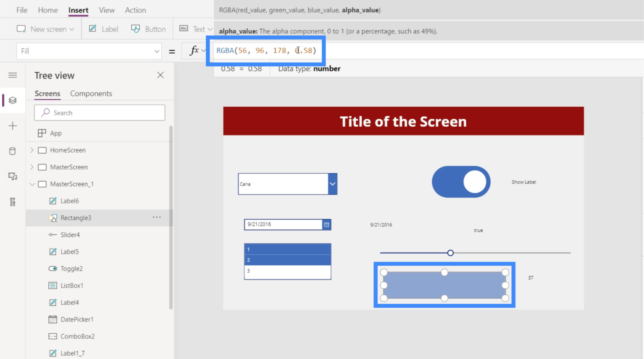Click the ComboBox2 icon in tree
Image resolution: width=644 pixels, height=359 pixels.
tap(53, 336)
